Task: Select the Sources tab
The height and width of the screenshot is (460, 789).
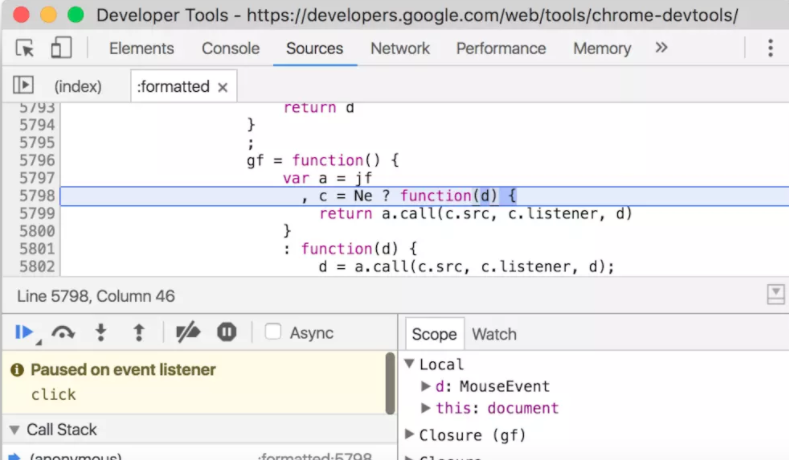Action: pyautogui.click(x=314, y=48)
